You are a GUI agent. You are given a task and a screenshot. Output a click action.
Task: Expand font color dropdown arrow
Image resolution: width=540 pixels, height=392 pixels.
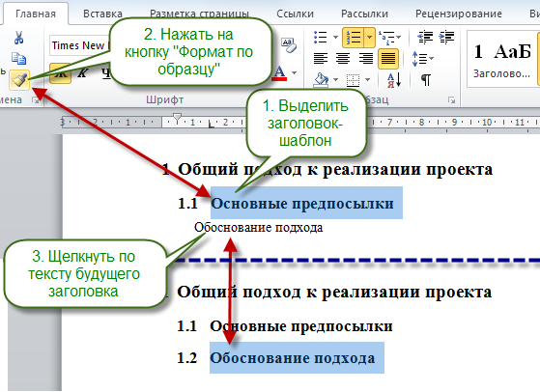(294, 73)
